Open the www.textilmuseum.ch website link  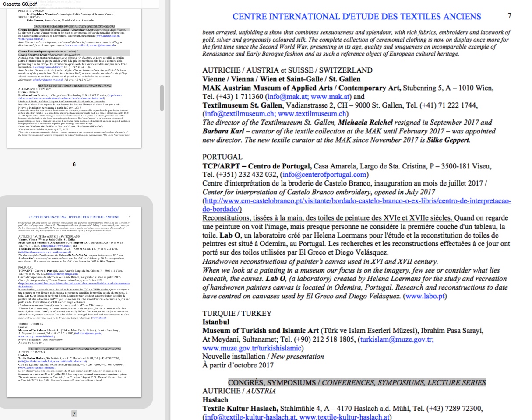(313, 114)
